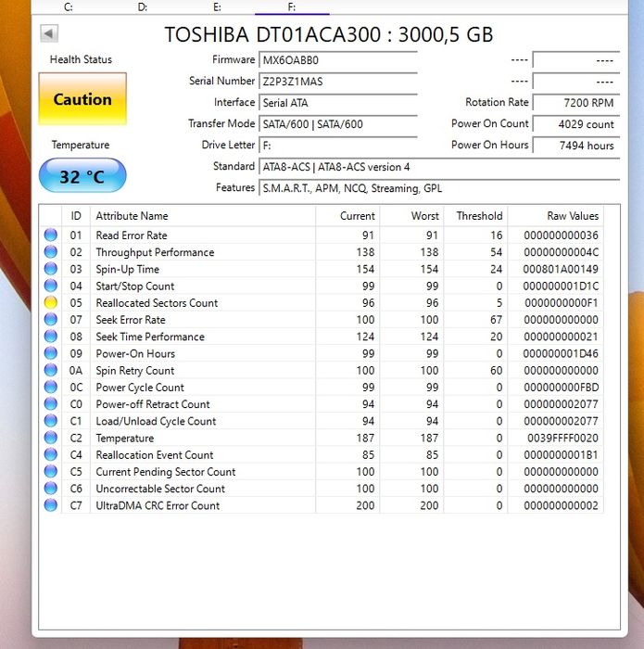Click the blue status icon for Load/Unload Cycle Count

tap(51, 421)
